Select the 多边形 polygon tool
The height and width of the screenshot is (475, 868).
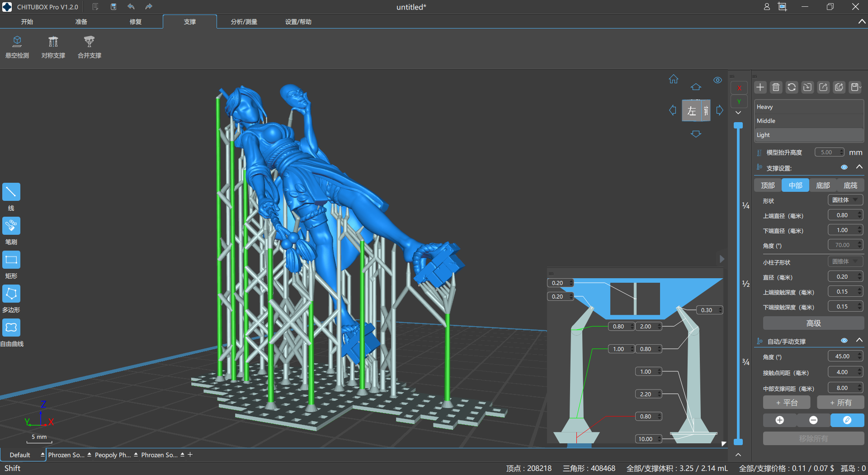click(x=11, y=294)
